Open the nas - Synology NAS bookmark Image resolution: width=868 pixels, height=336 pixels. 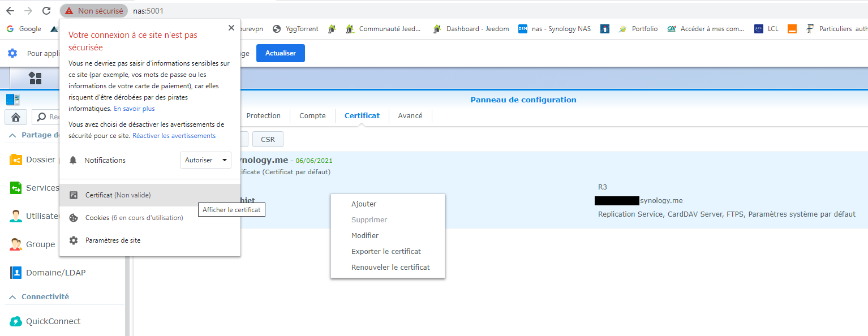click(x=555, y=29)
